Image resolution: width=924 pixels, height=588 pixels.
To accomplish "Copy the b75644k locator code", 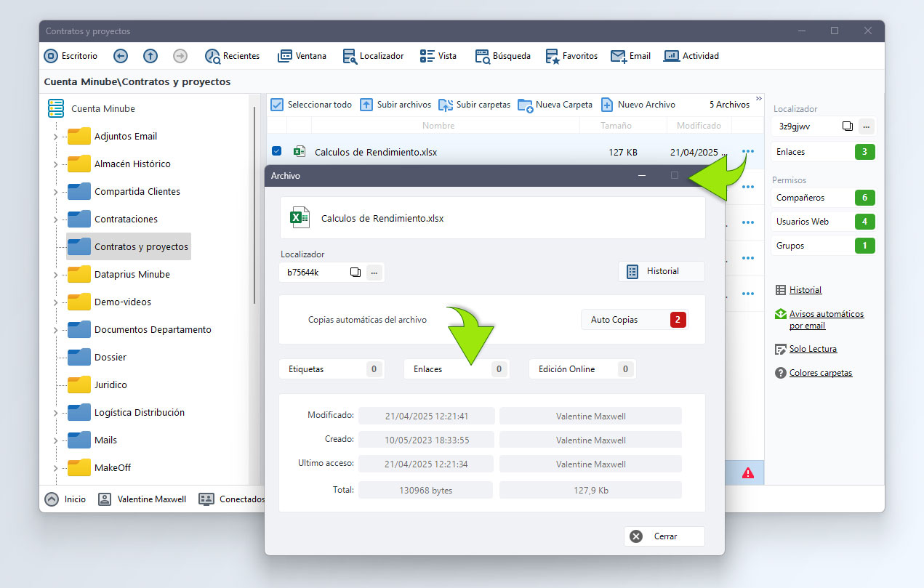I will (355, 272).
